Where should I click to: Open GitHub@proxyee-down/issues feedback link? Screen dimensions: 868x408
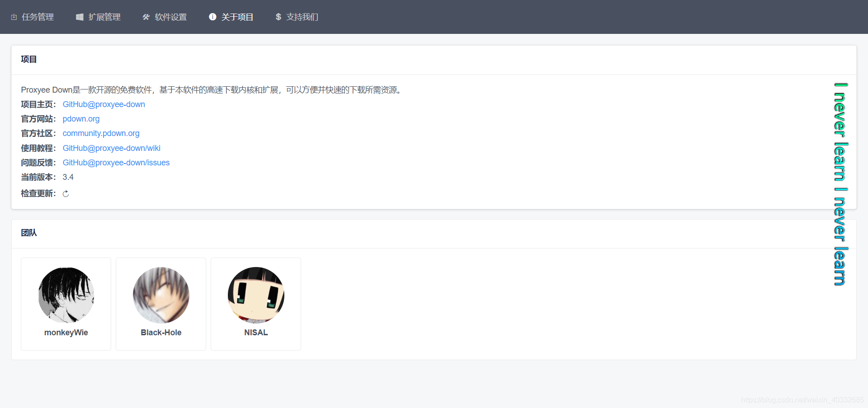[x=116, y=163]
